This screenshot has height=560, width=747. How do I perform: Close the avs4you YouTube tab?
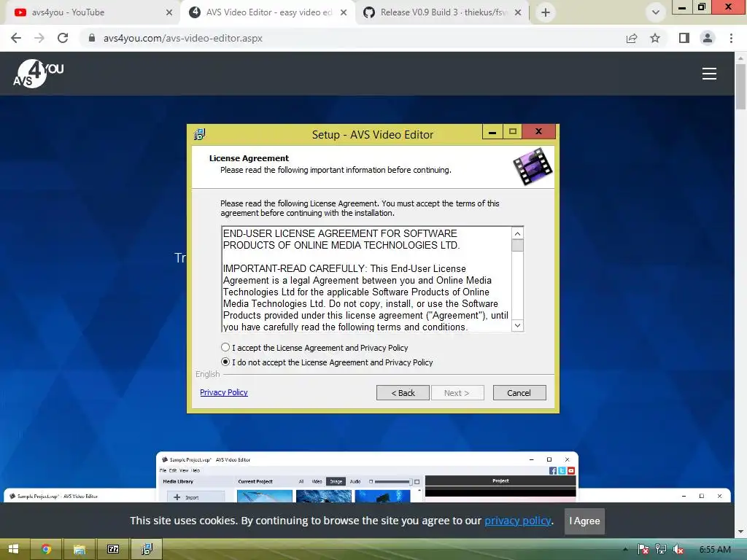click(169, 12)
